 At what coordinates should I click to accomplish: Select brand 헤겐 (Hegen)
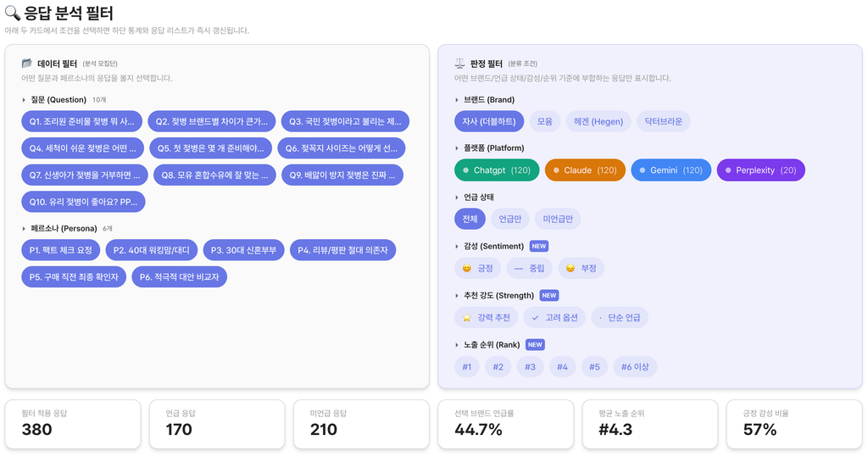pos(598,121)
